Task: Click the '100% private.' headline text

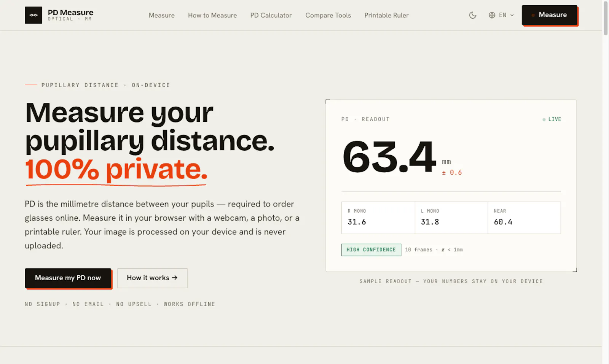Action: (116, 169)
